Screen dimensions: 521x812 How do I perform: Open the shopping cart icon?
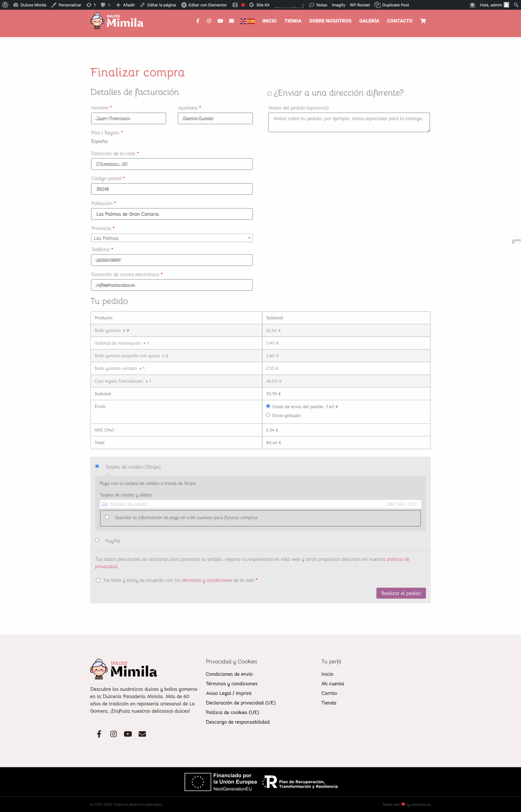coord(423,21)
